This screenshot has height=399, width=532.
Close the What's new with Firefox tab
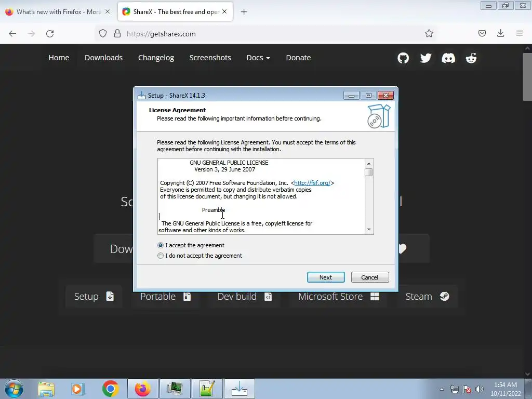[108, 11]
